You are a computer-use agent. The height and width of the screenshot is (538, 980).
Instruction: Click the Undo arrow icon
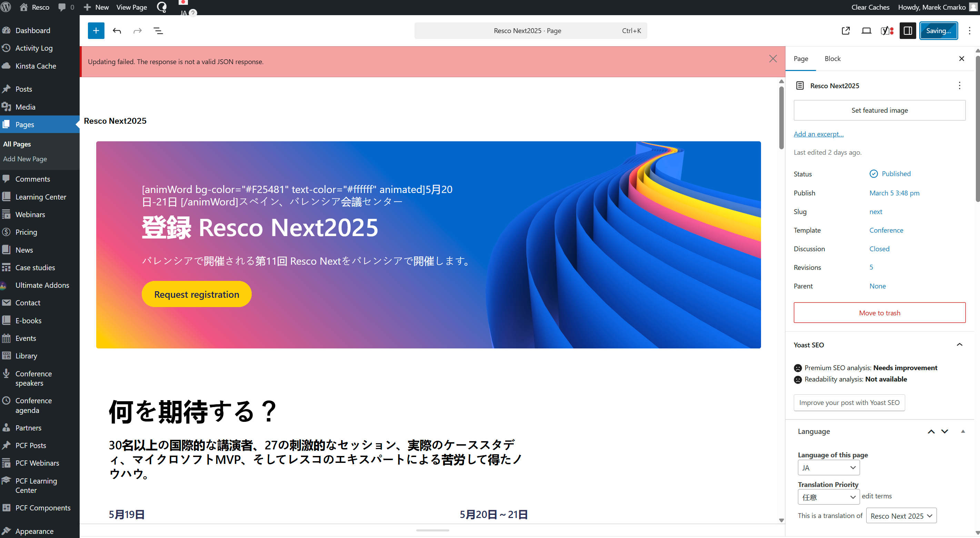117,31
